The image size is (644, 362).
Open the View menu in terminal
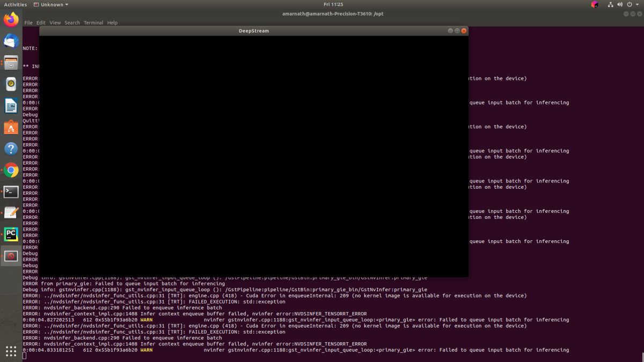55,23
